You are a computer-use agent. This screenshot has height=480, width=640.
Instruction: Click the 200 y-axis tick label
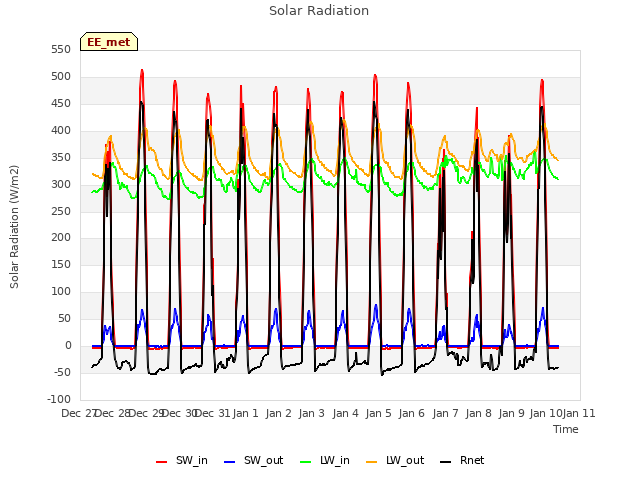61,237
